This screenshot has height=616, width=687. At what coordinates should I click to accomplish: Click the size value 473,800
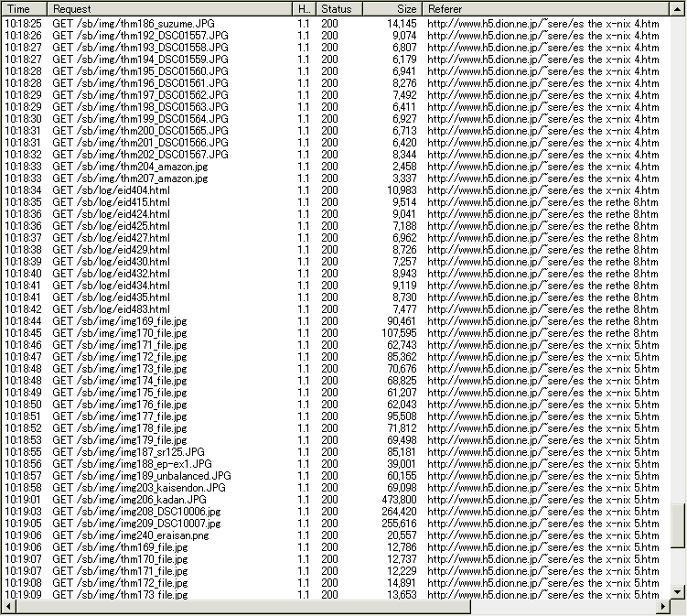pos(399,500)
